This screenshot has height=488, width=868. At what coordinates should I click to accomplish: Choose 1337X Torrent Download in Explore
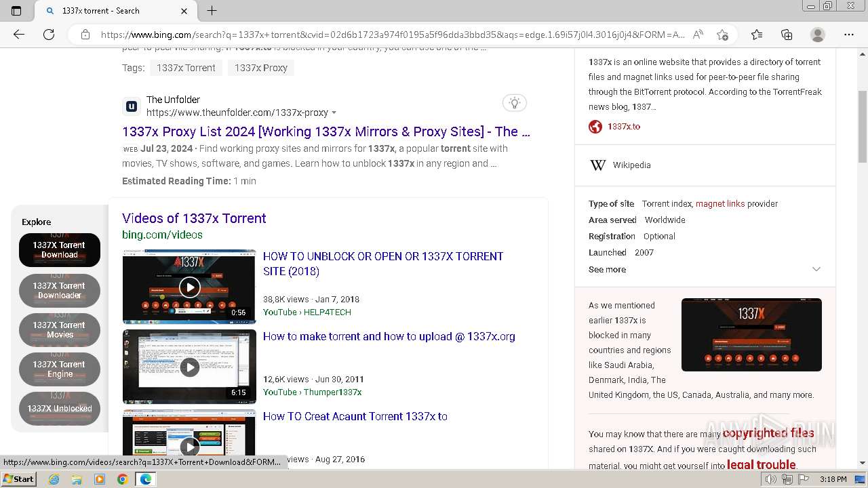coord(60,250)
